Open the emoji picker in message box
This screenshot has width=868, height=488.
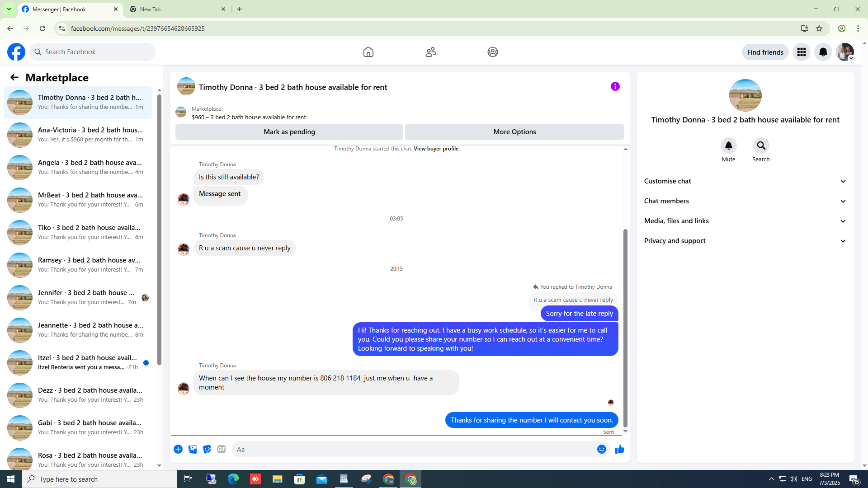601,449
